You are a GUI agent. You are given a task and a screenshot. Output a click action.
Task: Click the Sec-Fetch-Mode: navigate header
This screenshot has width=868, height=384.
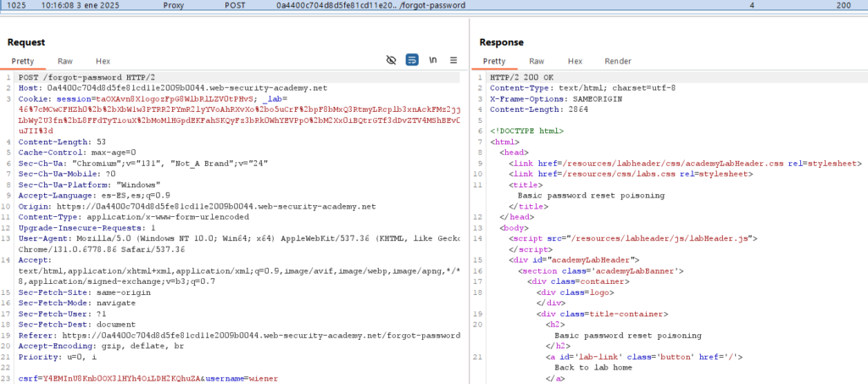pos(77,303)
